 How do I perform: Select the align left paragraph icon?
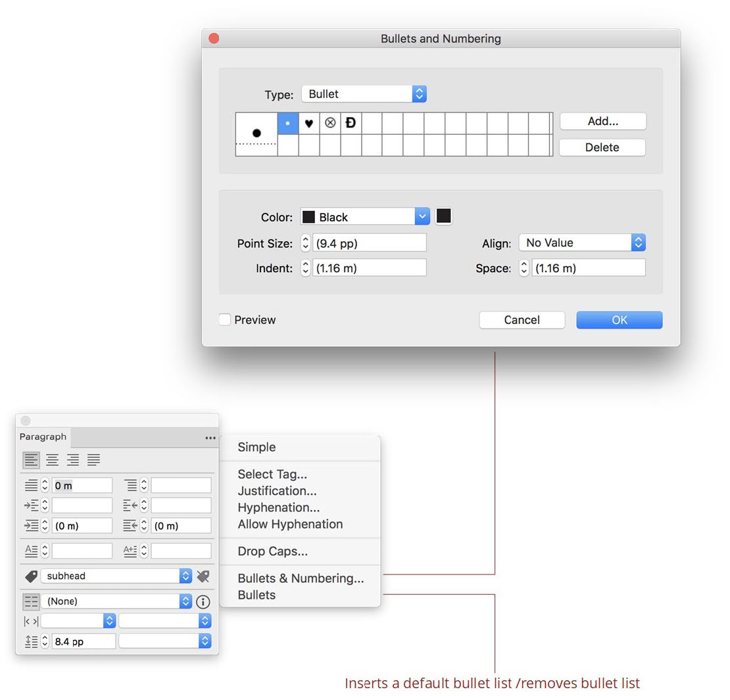[31, 460]
